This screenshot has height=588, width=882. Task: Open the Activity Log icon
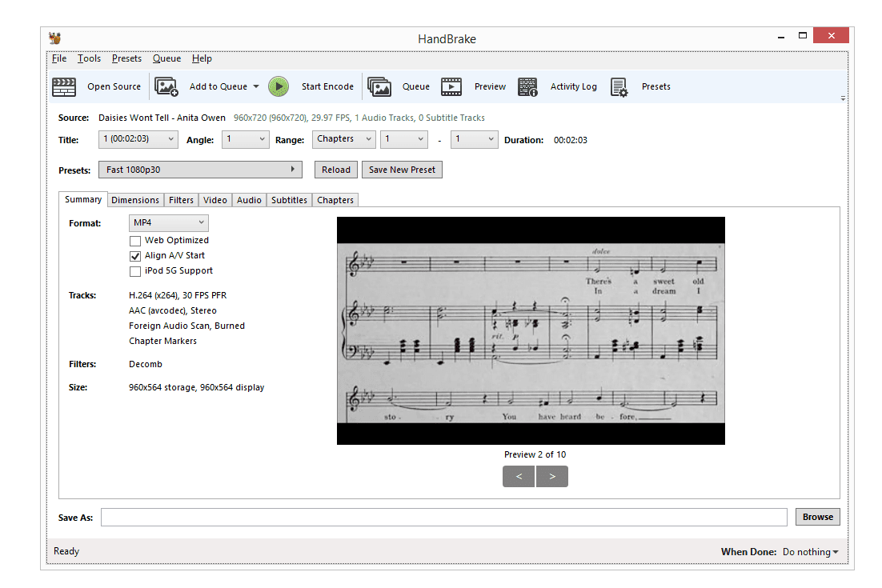(527, 86)
